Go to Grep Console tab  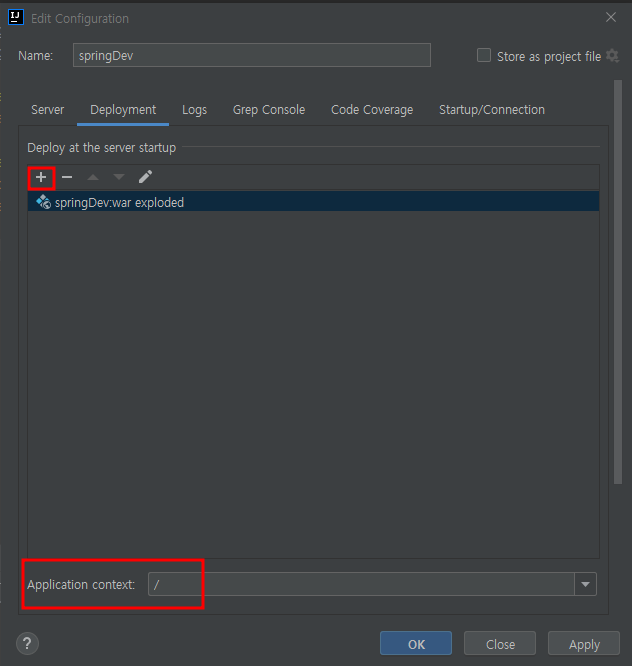[269, 110]
